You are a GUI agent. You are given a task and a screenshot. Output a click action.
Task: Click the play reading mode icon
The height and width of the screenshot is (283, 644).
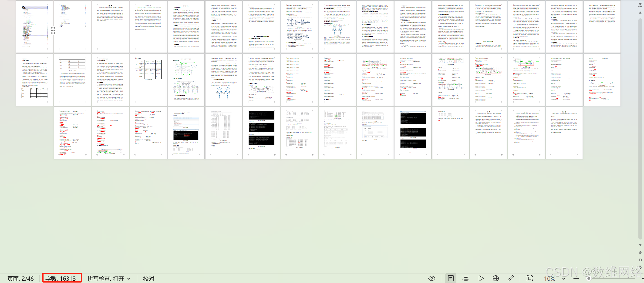tap(481, 279)
